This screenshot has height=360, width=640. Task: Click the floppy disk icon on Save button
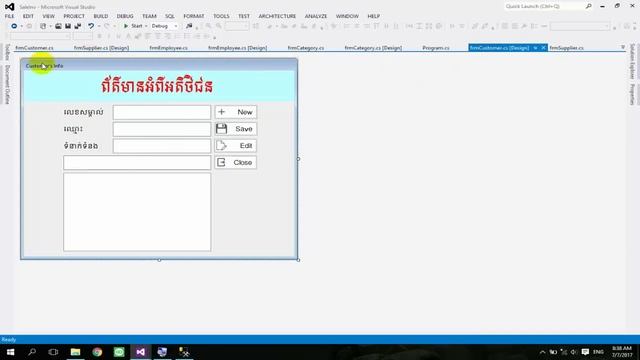(x=222, y=129)
